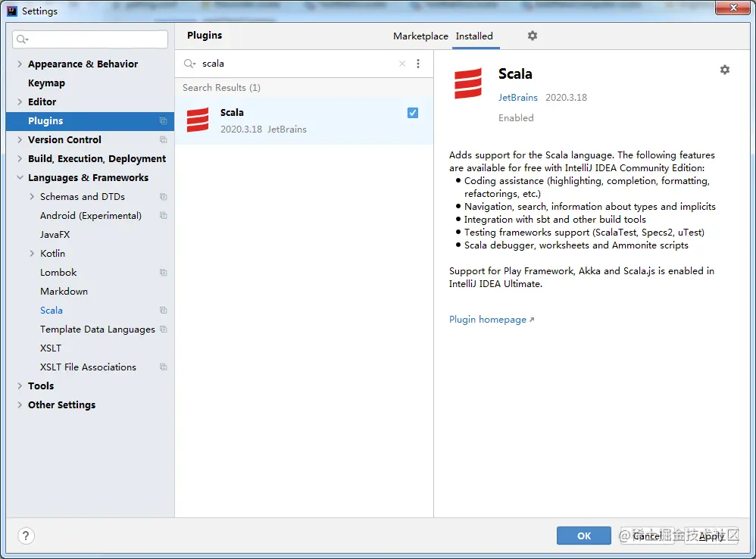The height and width of the screenshot is (559, 756).
Task: Select Keymap in settings tree
Action: tap(46, 83)
